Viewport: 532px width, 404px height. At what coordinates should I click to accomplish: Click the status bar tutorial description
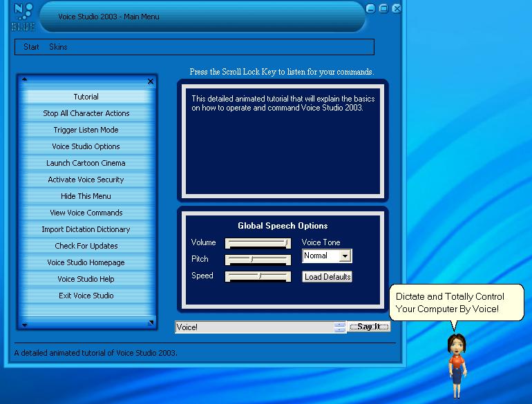95,353
